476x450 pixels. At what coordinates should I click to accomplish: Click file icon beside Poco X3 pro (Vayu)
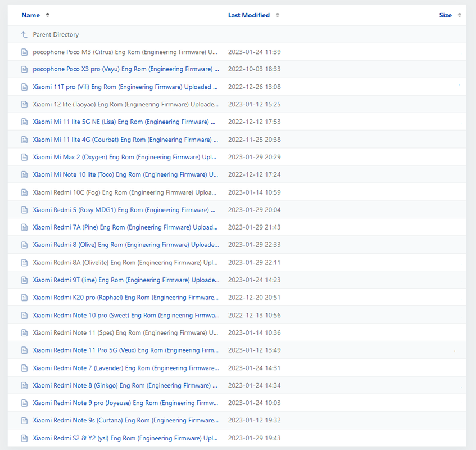coord(25,69)
